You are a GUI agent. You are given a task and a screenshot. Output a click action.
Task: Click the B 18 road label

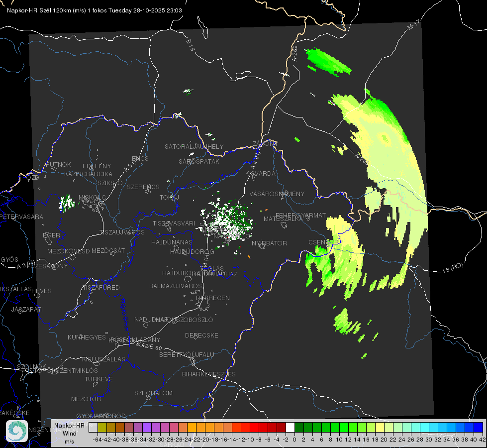point(190,45)
